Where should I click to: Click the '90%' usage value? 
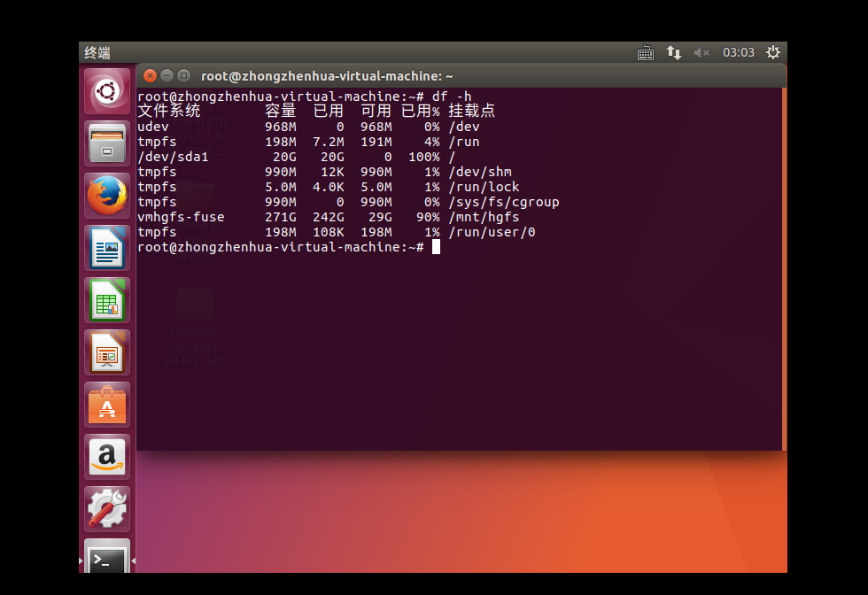[x=428, y=217]
